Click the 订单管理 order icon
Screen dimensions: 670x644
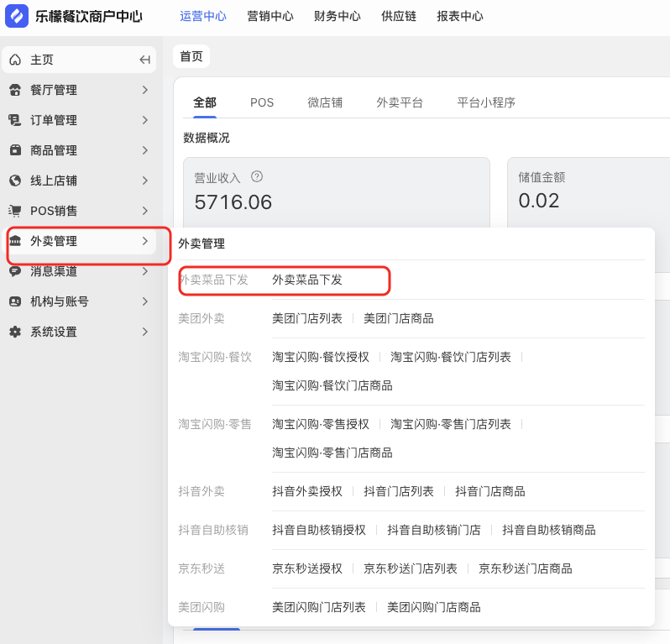point(15,120)
